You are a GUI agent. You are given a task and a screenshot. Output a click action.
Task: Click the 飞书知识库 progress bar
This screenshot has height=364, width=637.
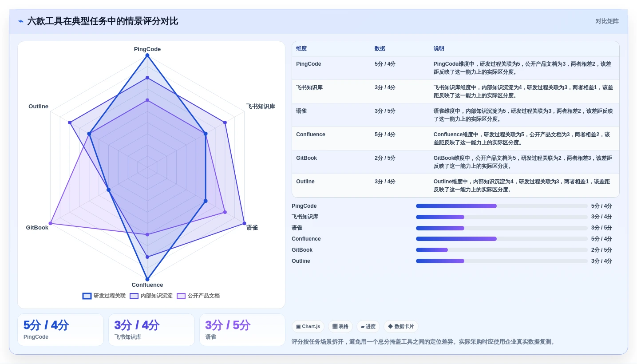(502, 217)
